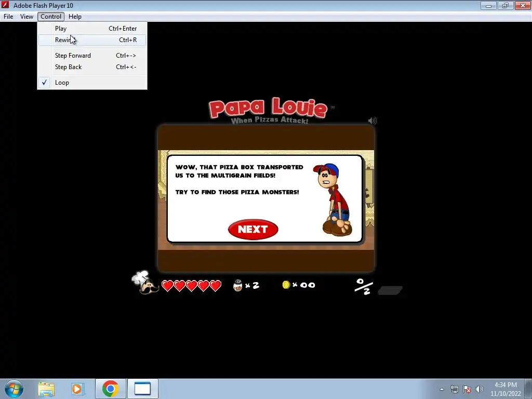The width and height of the screenshot is (532, 399).
Task: Open the Help menu
Action: coord(75,17)
